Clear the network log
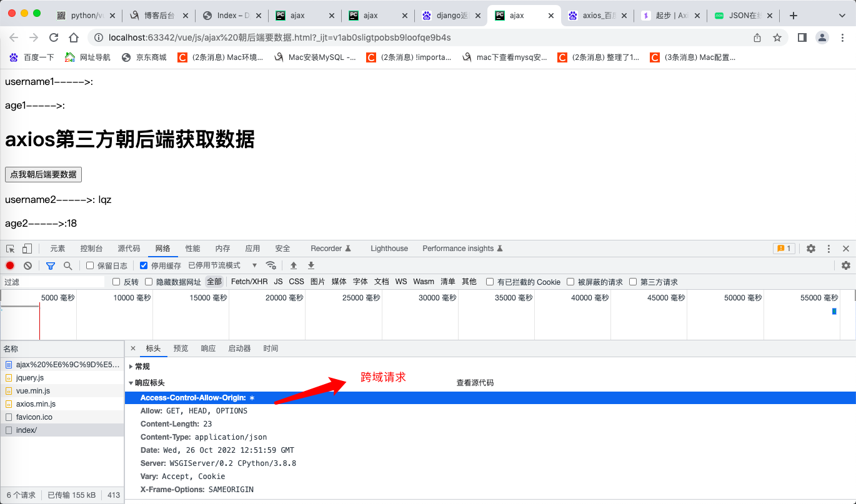The image size is (856, 504). [27, 265]
